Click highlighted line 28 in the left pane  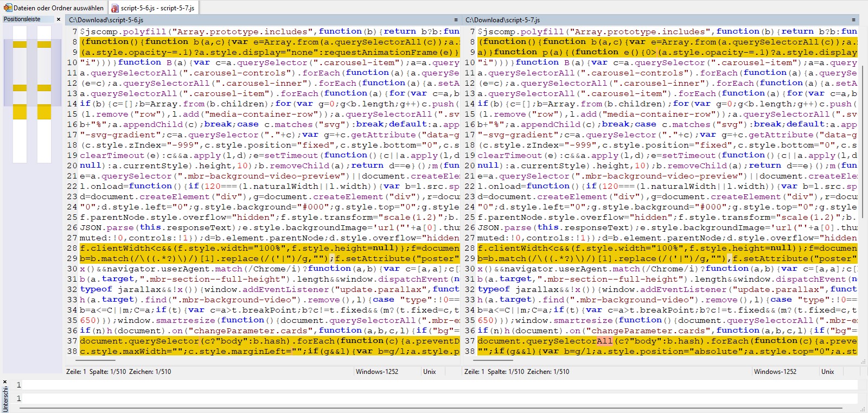[270, 248]
